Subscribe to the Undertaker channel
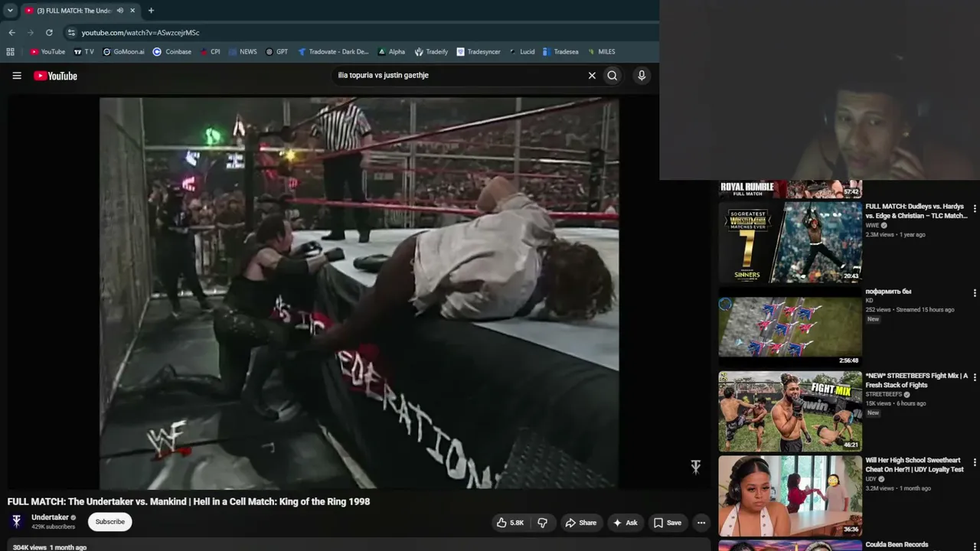The width and height of the screenshot is (980, 551). pyautogui.click(x=109, y=522)
